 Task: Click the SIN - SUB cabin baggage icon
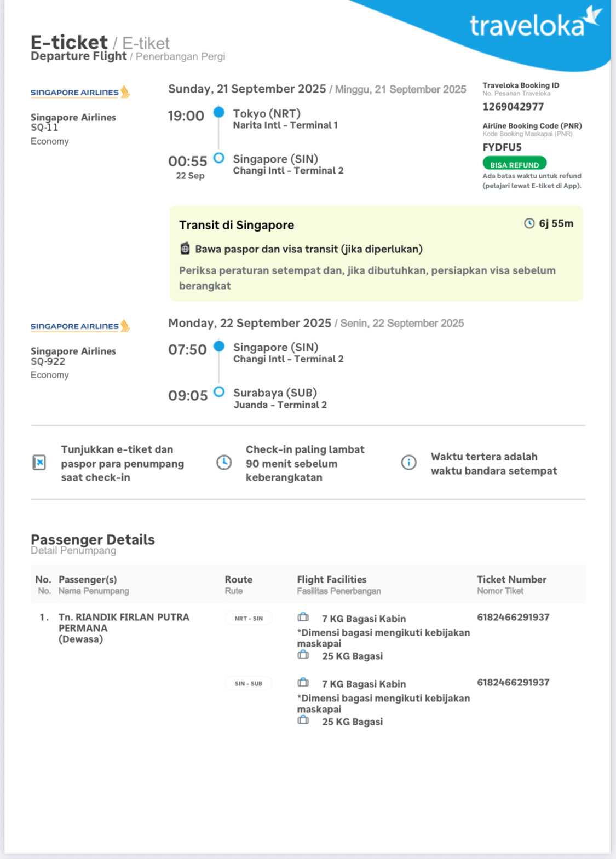303,683
